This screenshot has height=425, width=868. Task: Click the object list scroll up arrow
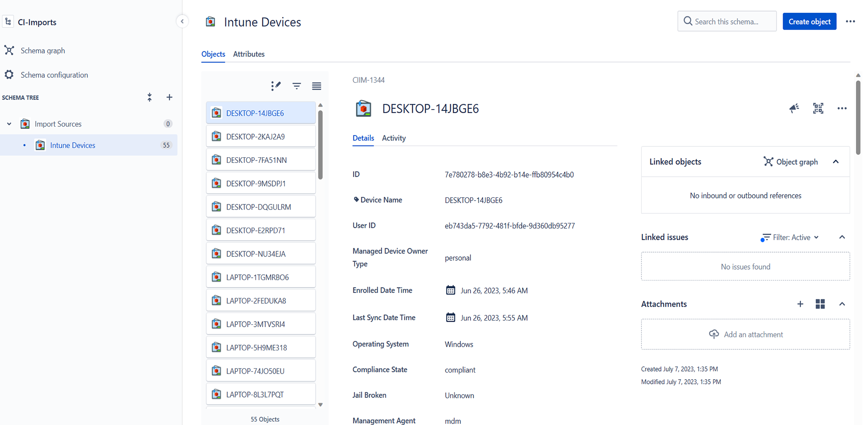(x=320, y=105)
